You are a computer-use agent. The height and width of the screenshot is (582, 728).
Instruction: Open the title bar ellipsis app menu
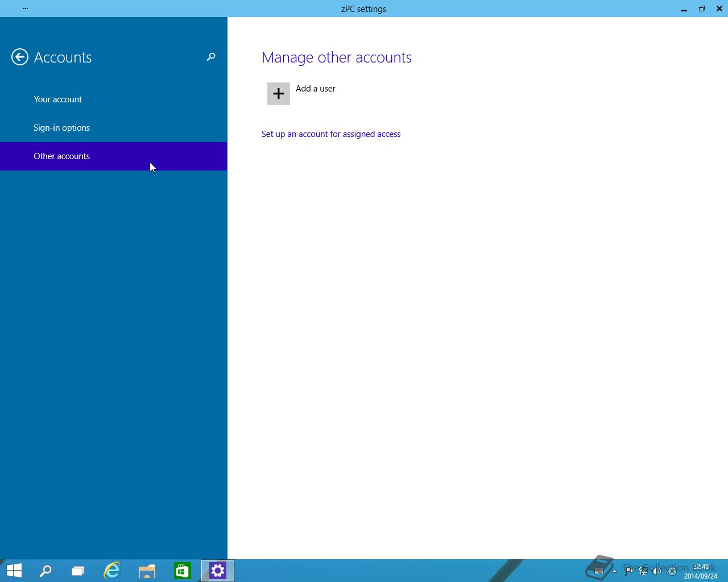[x=26, y=9]
